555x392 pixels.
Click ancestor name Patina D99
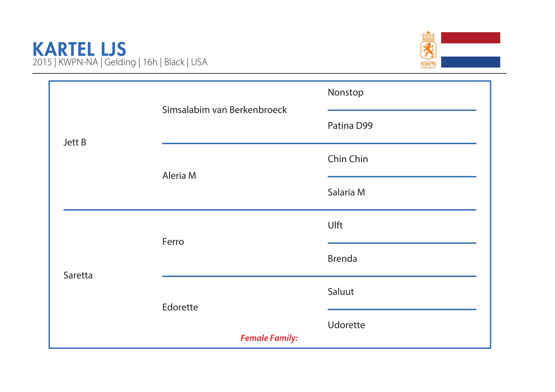tap(350, 126)
